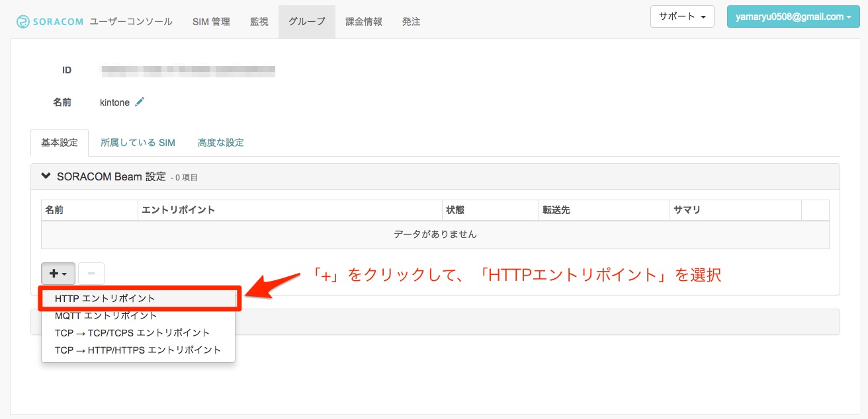This screenshot has width=868, height=419.
Task: Open the yamaryu0508@gmail.com account menu
Action: 793,17
